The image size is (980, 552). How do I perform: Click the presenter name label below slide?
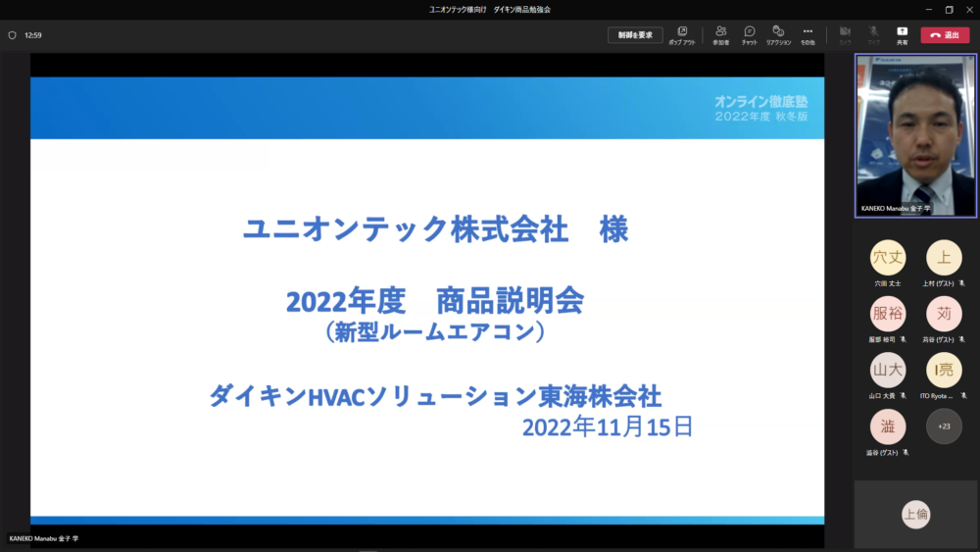click(x=44, y=538)
